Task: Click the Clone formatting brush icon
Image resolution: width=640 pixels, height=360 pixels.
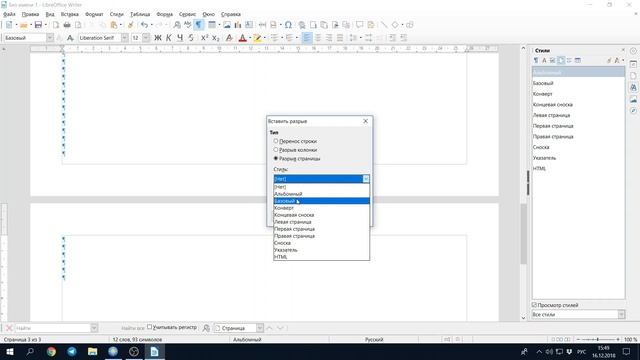Action: tap(131, 25)
